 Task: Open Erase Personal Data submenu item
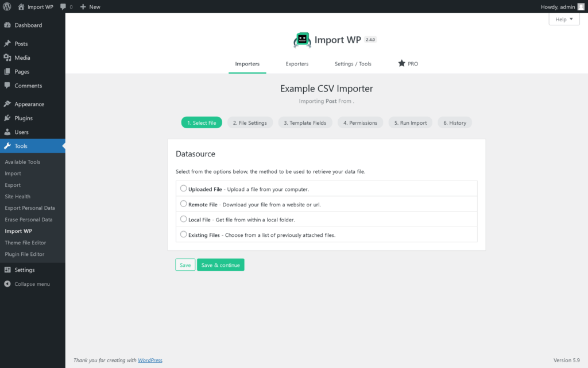[29, 220]
